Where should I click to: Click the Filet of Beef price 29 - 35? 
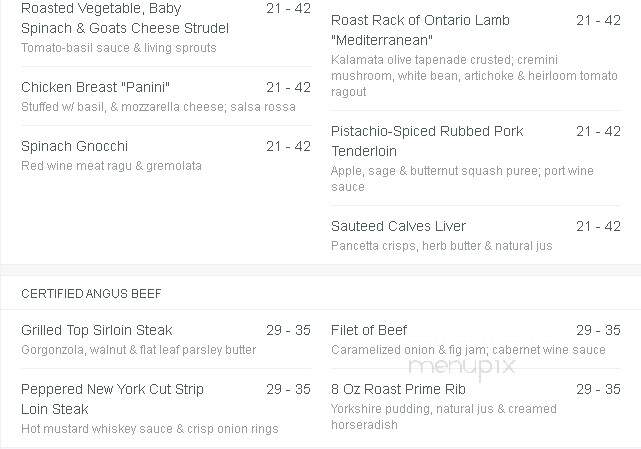point(598,330)
